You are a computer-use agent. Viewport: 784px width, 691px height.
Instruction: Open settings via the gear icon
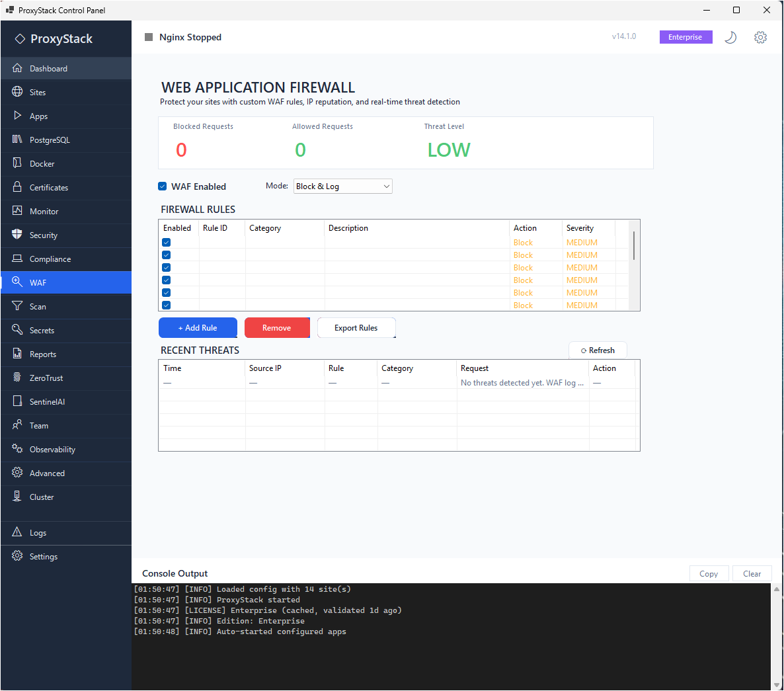760,37
